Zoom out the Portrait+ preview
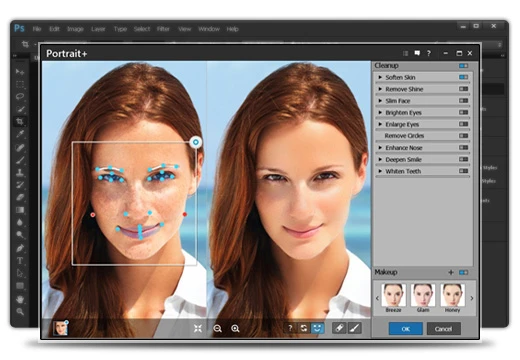This screenshot has height=360, width=520. tap(218, 329)
